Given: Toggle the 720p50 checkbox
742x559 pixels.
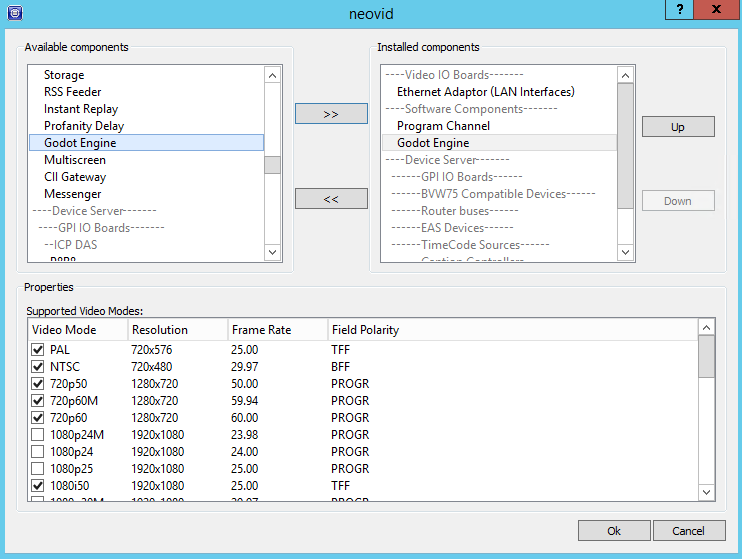Looking at the screenshot, I should [x=37, y=384].
